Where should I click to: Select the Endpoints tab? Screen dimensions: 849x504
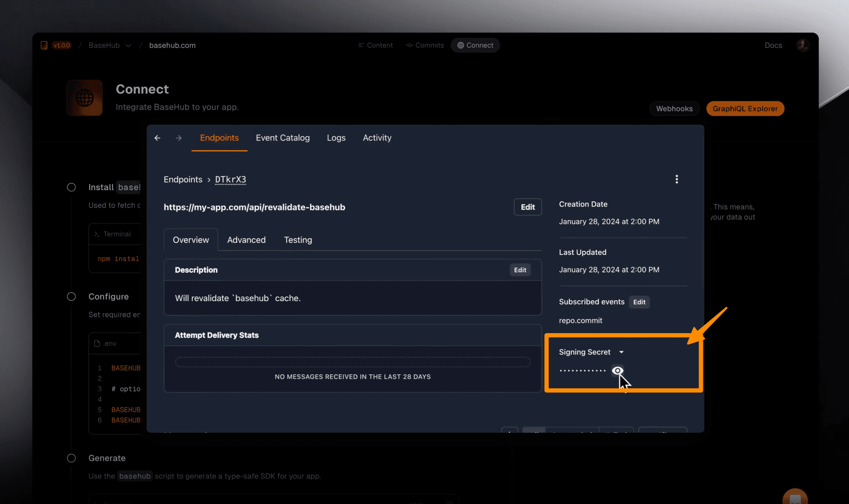click(219, 138)
